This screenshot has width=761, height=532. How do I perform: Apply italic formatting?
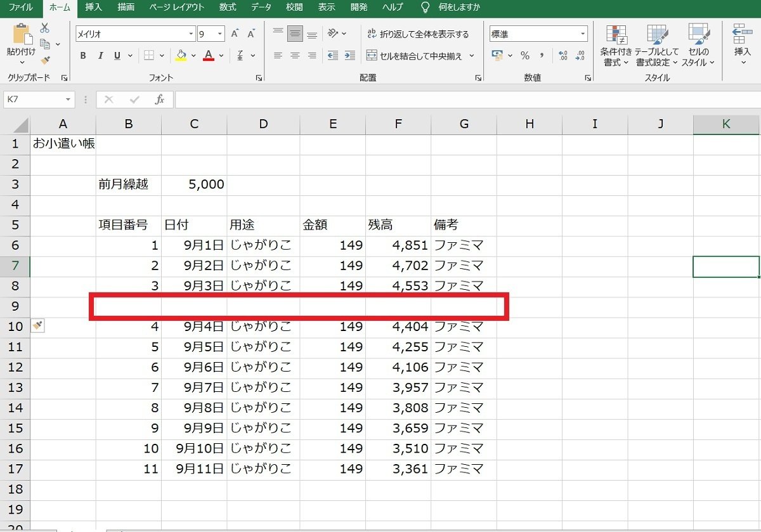[100, 56]
